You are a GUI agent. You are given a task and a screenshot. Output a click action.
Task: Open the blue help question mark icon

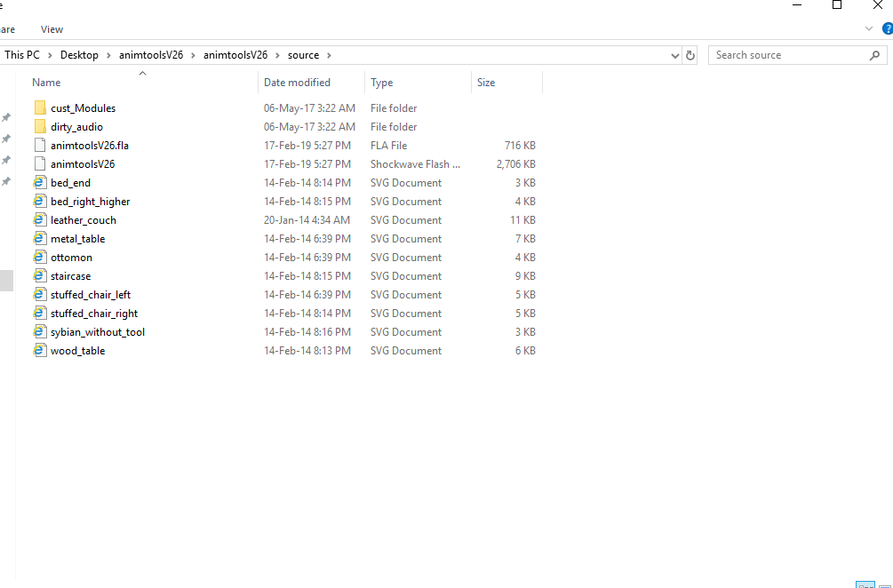pyautogui.click(x=887, y=29)
